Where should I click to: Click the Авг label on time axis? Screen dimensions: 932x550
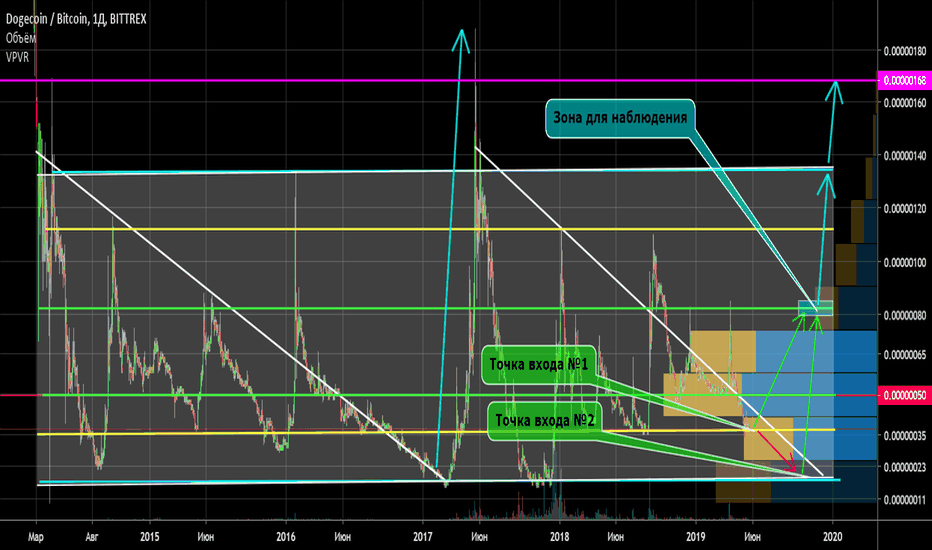tap(92, 537)
